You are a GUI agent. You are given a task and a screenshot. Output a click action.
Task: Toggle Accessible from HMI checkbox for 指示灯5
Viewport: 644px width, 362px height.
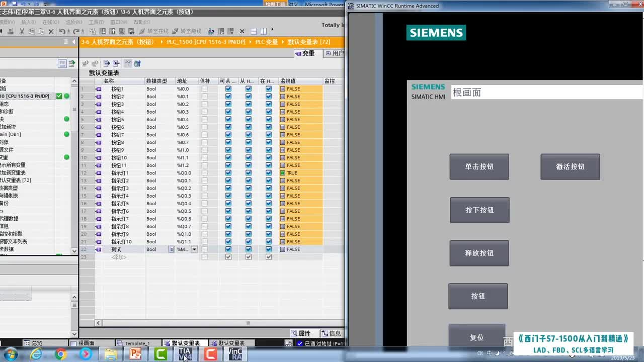coord(228,204)
